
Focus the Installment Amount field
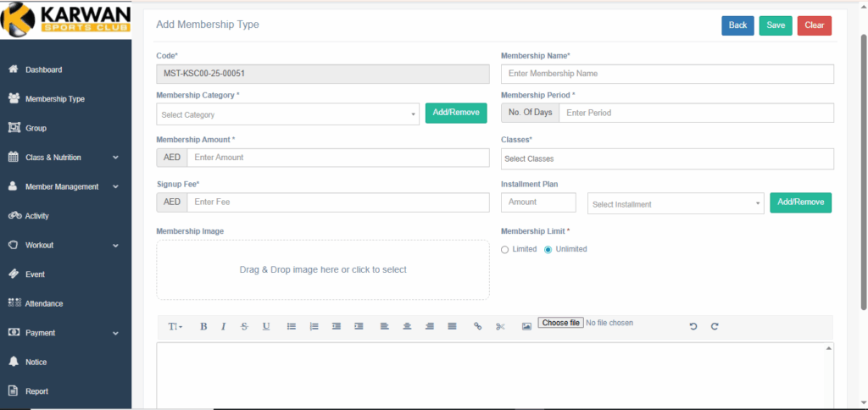pos(538,202)
